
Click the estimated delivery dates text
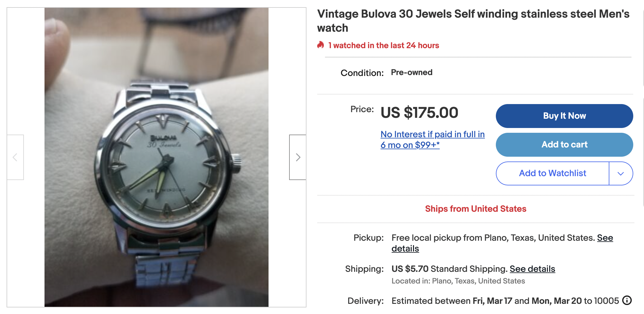click(505, 301)
